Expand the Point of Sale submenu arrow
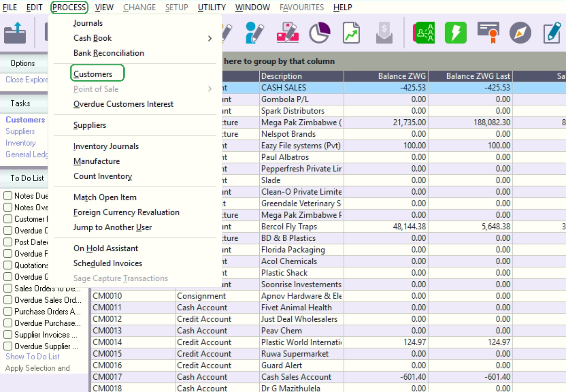Image resolution: width=566 pixels, height=392 pixels. tap(210, 89)
